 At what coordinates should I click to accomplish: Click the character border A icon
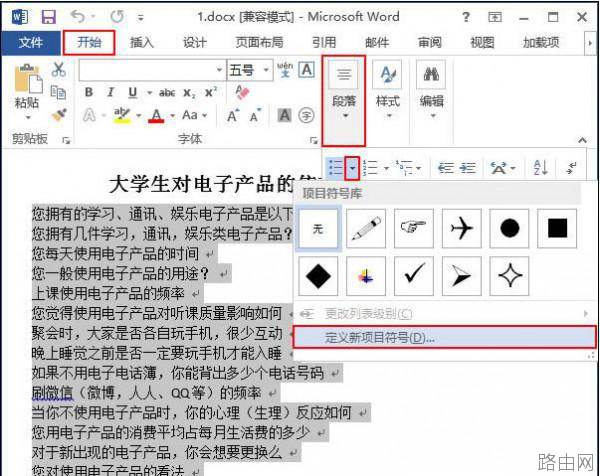307,70
